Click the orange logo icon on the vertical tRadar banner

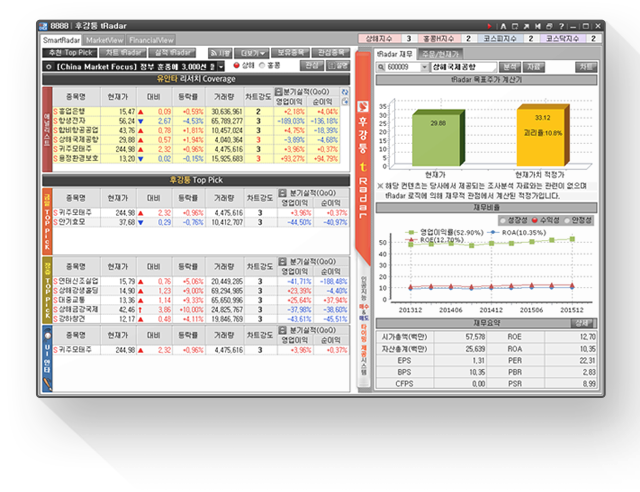pos(363,107)
